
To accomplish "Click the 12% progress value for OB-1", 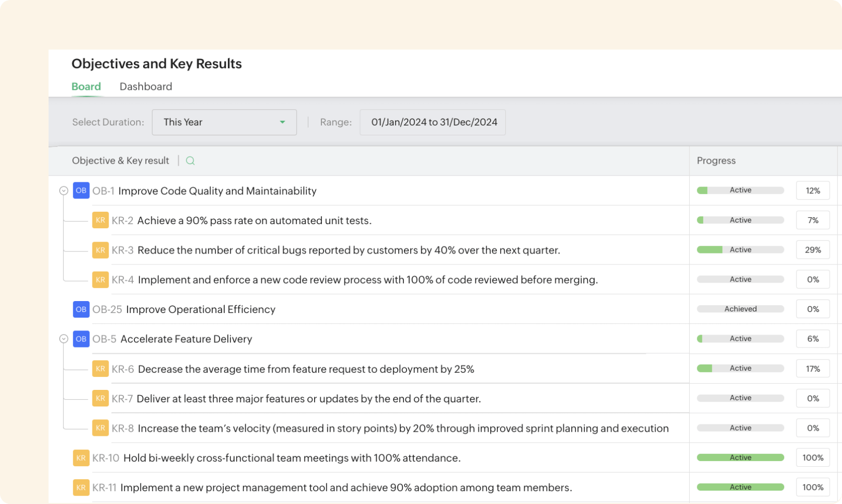I will (813, 191).
